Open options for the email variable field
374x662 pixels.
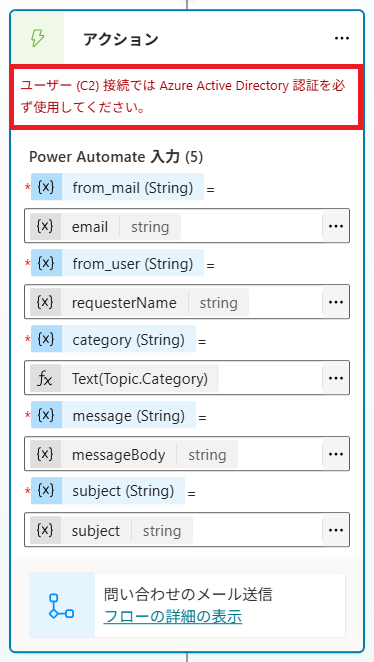point(336,226)
